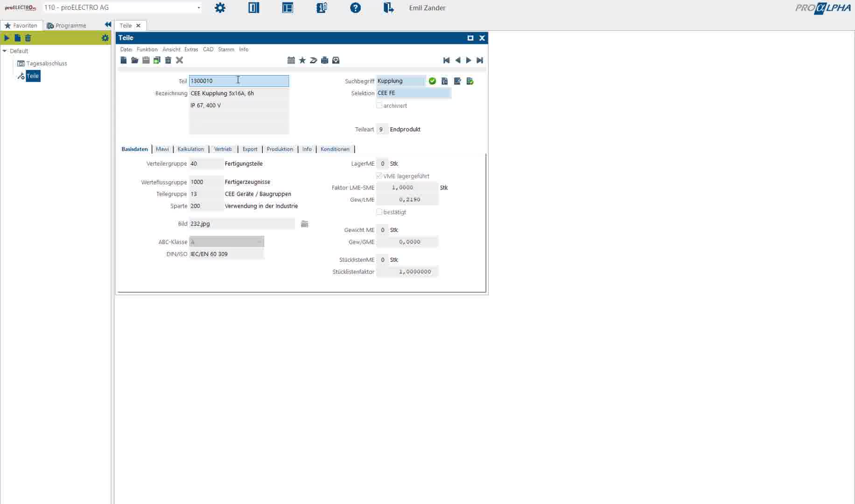855x504 pixels.
Task: Switch to the Export tab
Action: 250,149
